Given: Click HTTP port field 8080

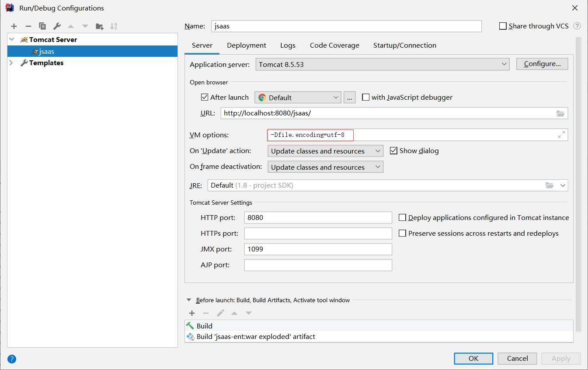Looking at the screenshot, I should point(318,217).
